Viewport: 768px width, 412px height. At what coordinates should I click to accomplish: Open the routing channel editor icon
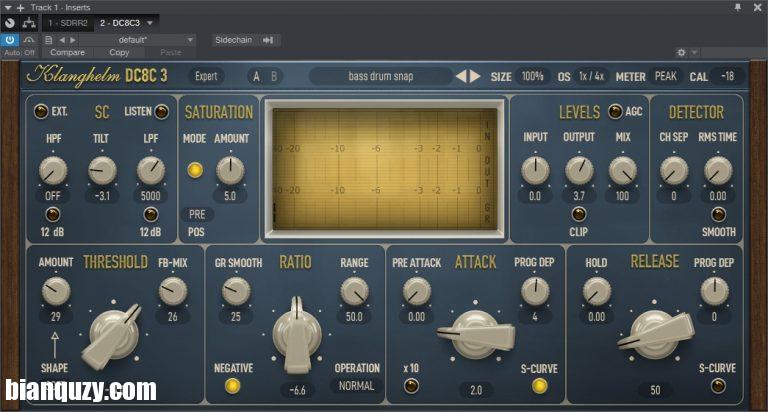[29, 23]
